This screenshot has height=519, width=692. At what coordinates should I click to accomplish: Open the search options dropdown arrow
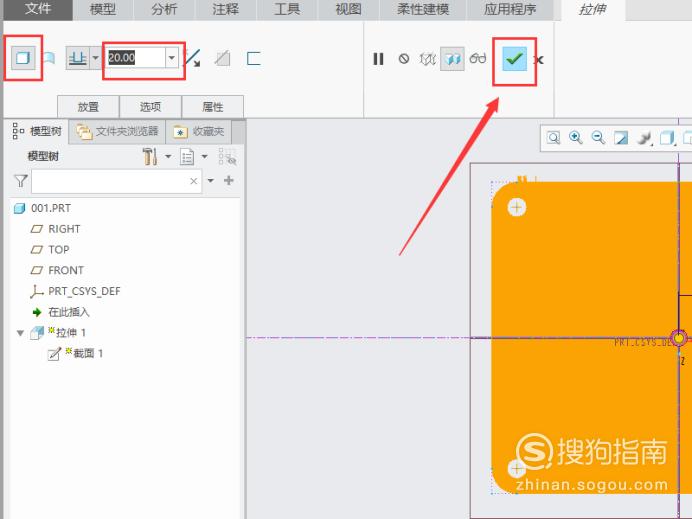pos(211,181)
